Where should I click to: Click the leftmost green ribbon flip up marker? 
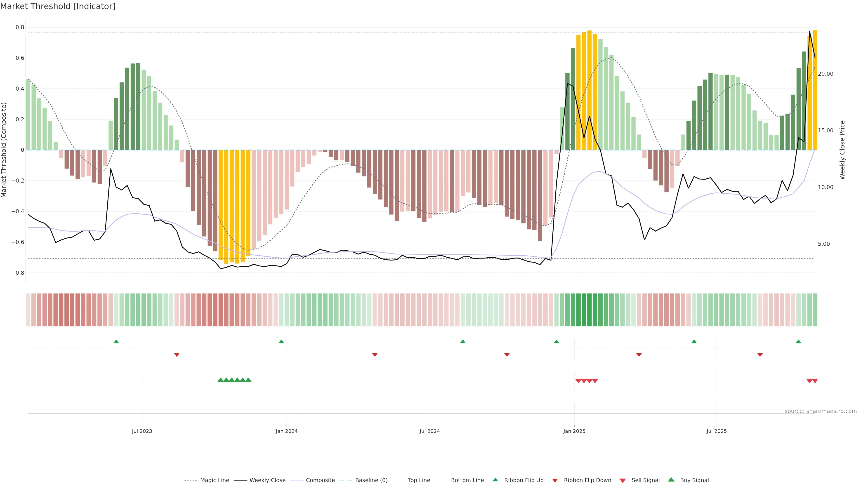116,342
